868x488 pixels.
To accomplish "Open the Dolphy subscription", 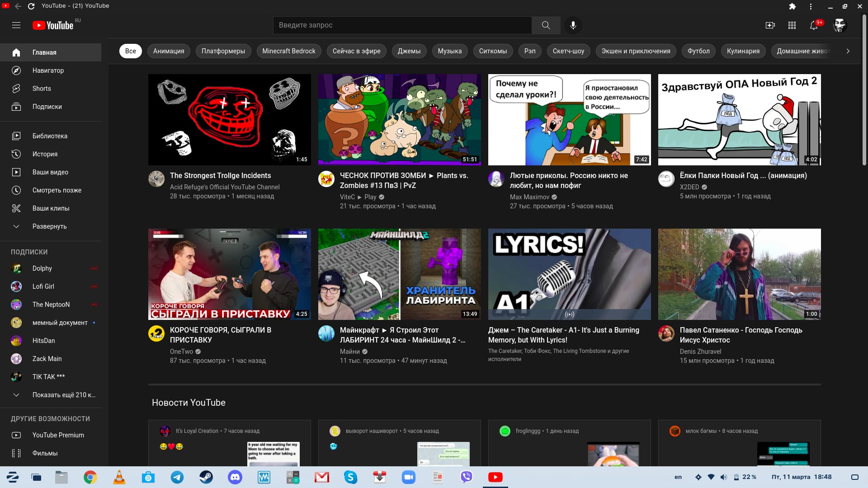I will [x=51, y=268].
